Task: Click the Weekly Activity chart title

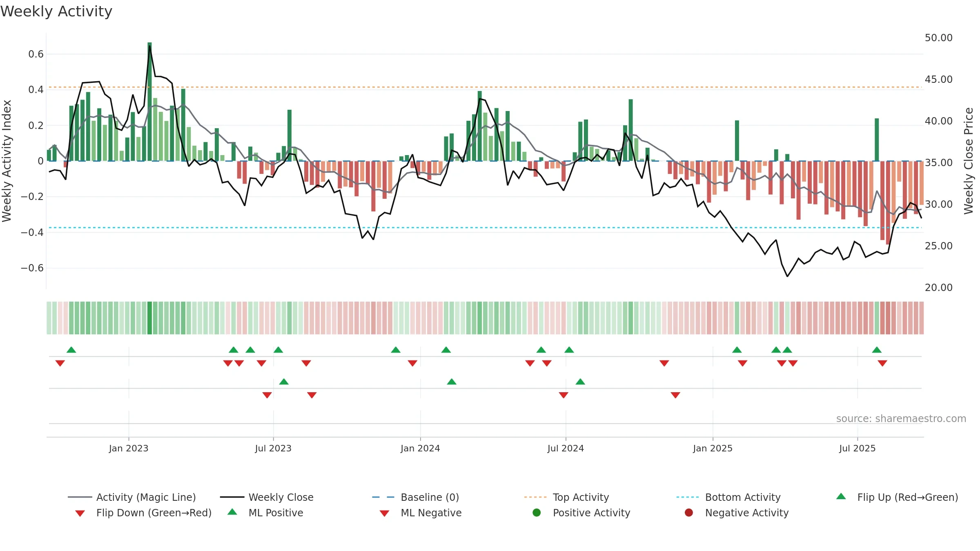Action: (x=56, y=11)
